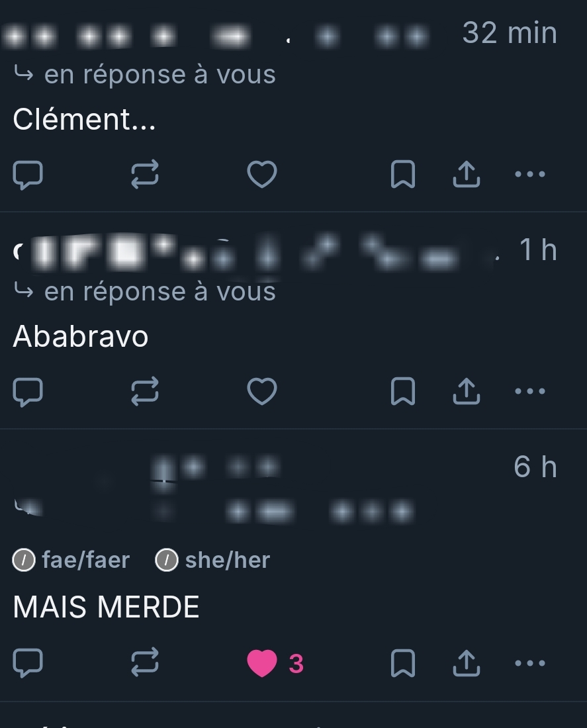Bookmark the "Clément..." post
The height and width of the screenshot is (728, 587).
coord(402,174)
